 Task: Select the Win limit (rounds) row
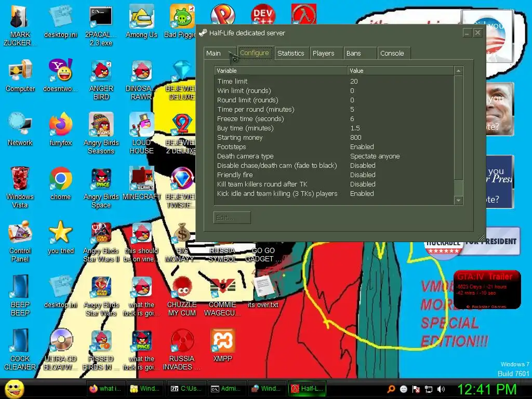(x=335, y=90)
